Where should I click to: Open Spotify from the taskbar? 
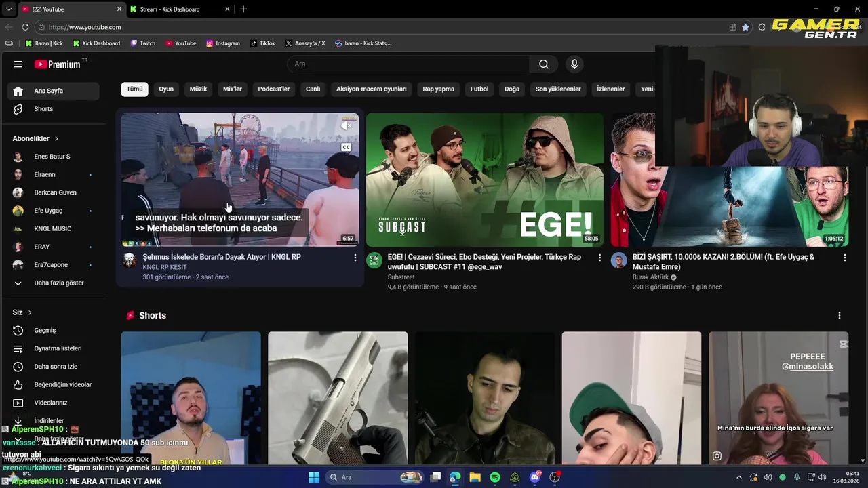coord(495,477)
